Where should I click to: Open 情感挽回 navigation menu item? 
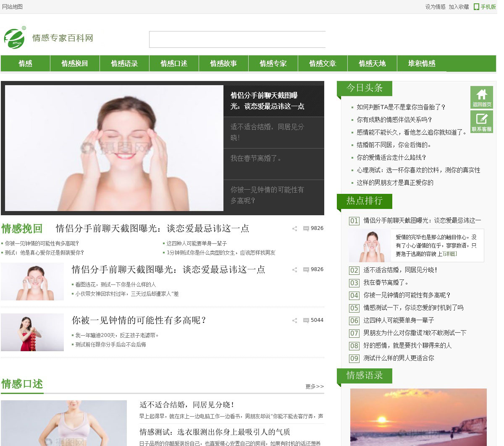pyautogui.click(x=75, y=63)
